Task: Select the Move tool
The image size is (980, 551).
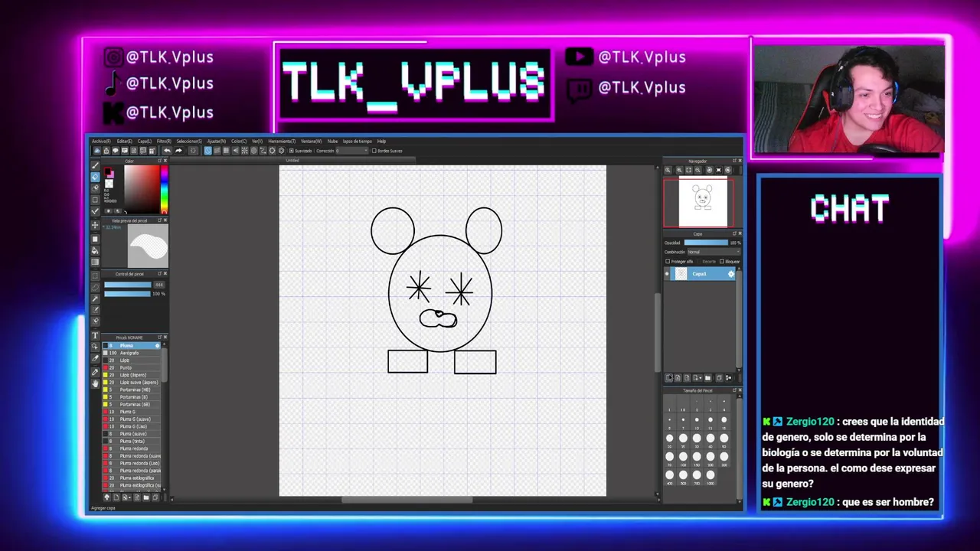Action: pos(95,226)
